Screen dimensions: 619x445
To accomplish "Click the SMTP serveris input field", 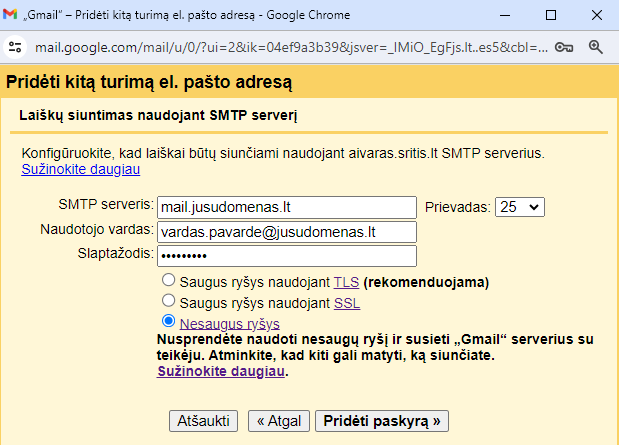I will 287,207.
